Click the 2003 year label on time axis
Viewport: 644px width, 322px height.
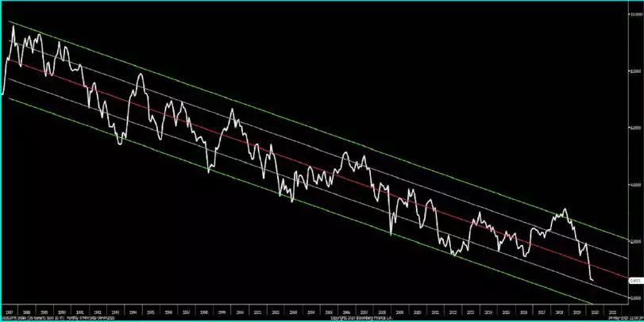pos(293,312)
